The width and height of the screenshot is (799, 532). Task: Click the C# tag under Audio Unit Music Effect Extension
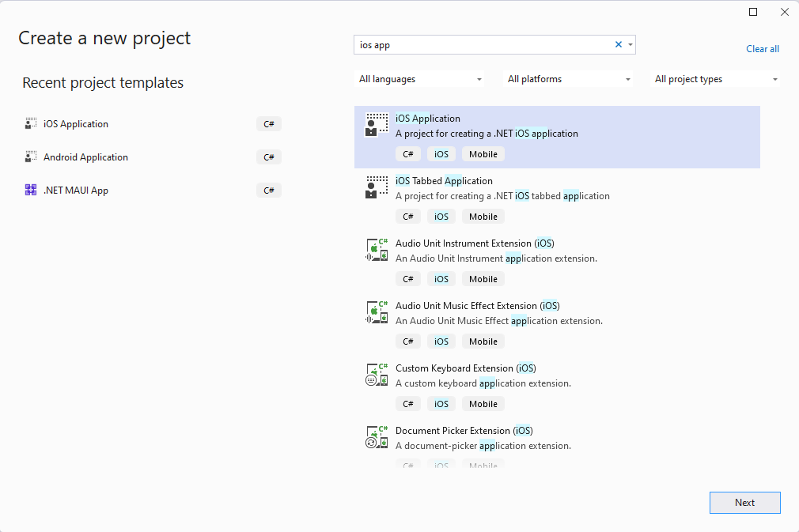(408, 341)
